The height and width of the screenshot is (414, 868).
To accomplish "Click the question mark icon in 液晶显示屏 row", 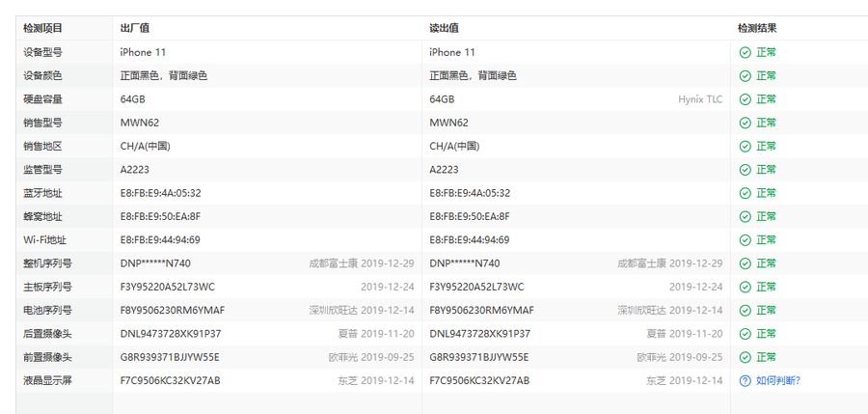I will point(746,380).
